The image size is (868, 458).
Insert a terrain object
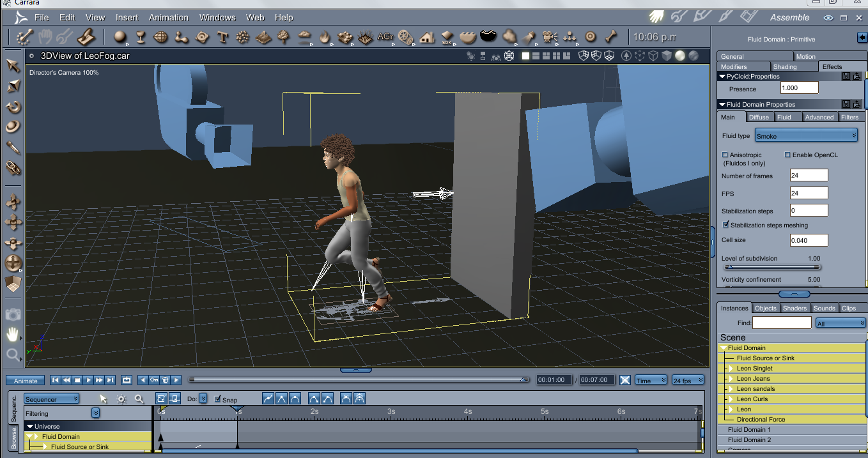tap(263, 37)
